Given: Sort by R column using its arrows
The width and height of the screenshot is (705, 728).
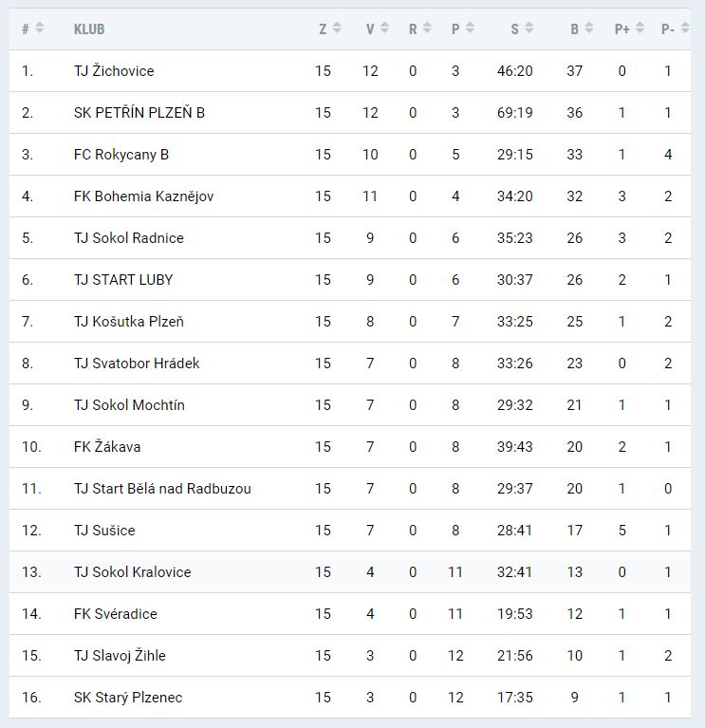Looking at the screenshot, I should pos(427,28).
